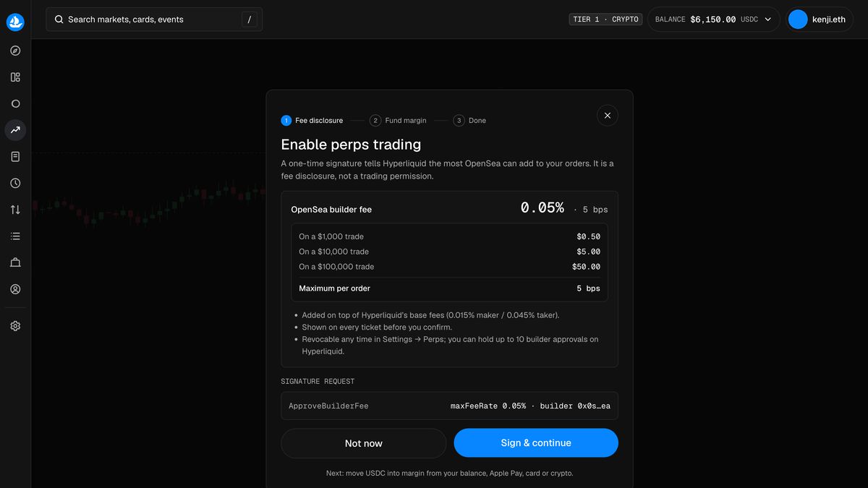Click the $6,150.00 balance amount

[x=713, y=20]
